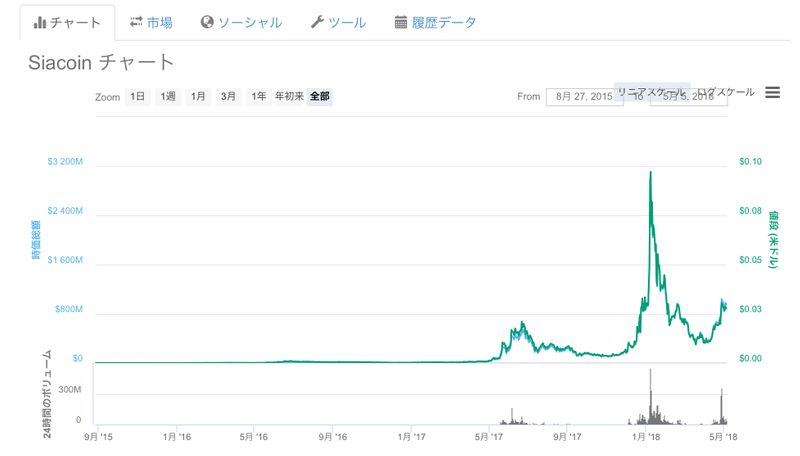
Task: Click the To date input field
Action: pyautogui.click(x=689, y=99)
